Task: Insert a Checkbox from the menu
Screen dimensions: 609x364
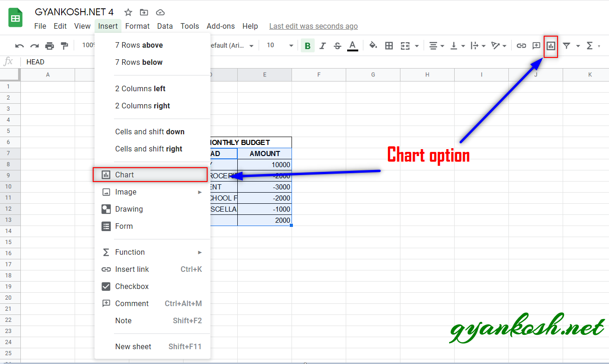Action: tap(152, 286)
